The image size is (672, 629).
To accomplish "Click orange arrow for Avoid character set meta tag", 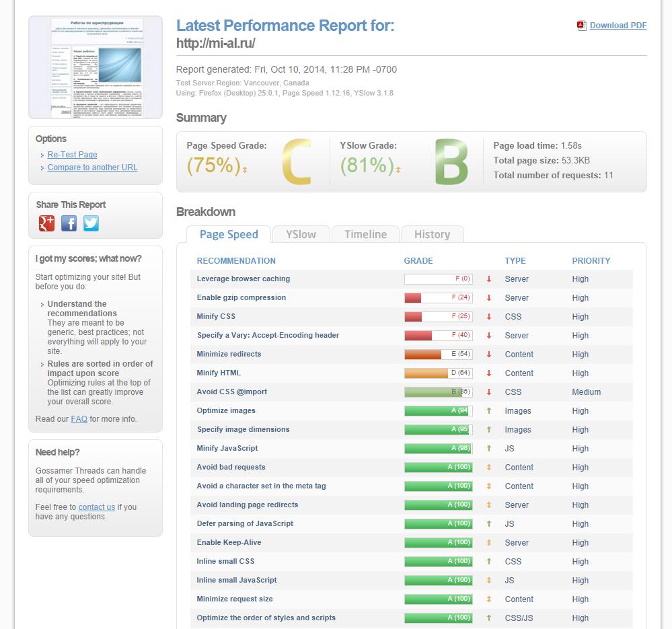I will pyautogui.click(x=489, y=486).
